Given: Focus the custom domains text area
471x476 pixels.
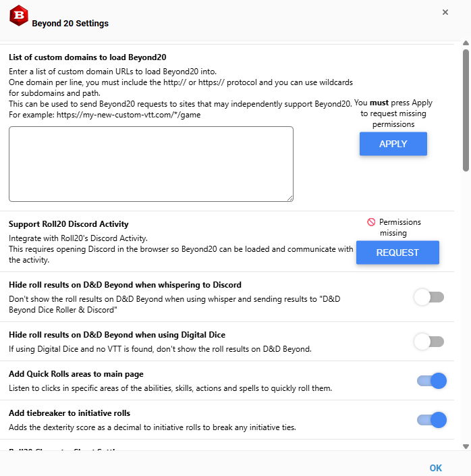Looking at the screenshot, I should pyautogui.click(x=151, y=164).
